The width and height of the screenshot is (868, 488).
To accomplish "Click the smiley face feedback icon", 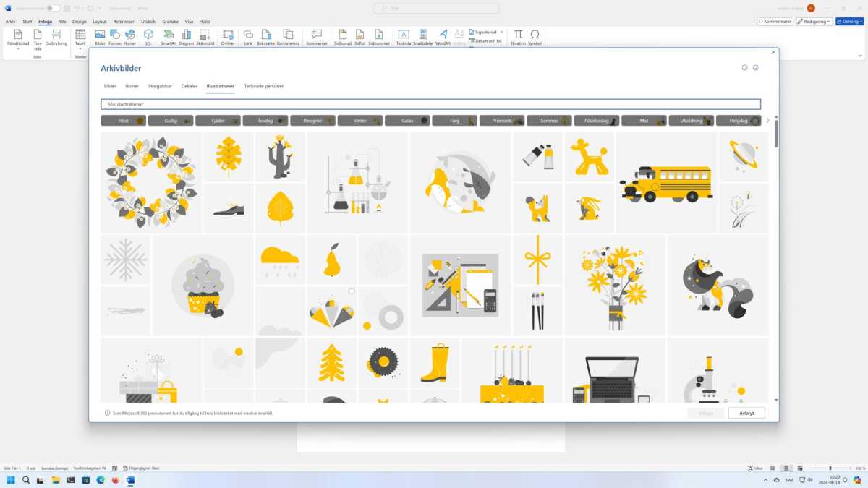I will tap(744, 68).
